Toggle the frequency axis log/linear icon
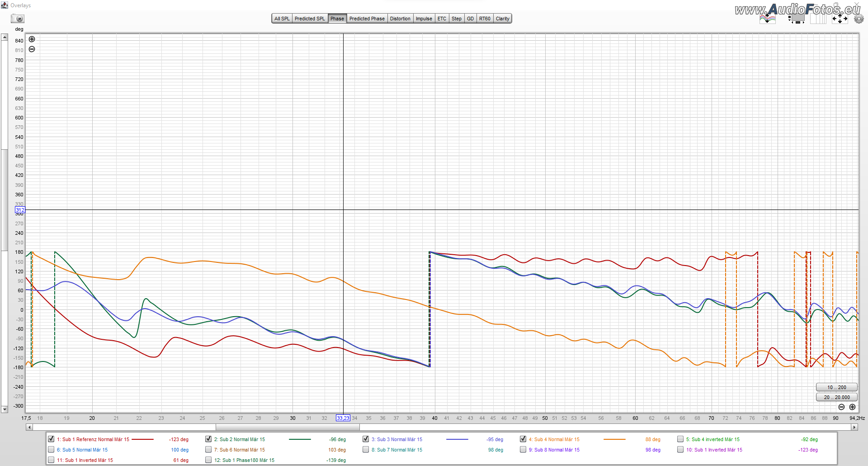This screenshot has width=868, height=466. click(819, 19)
